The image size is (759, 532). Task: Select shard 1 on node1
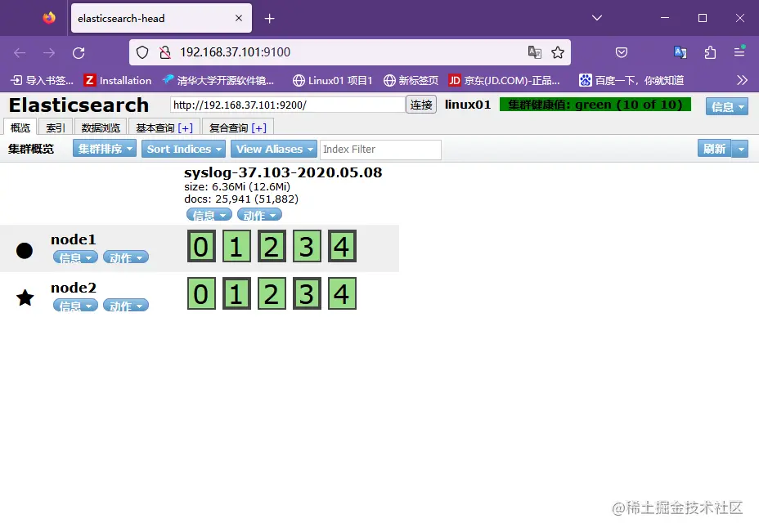click(236, 246)
